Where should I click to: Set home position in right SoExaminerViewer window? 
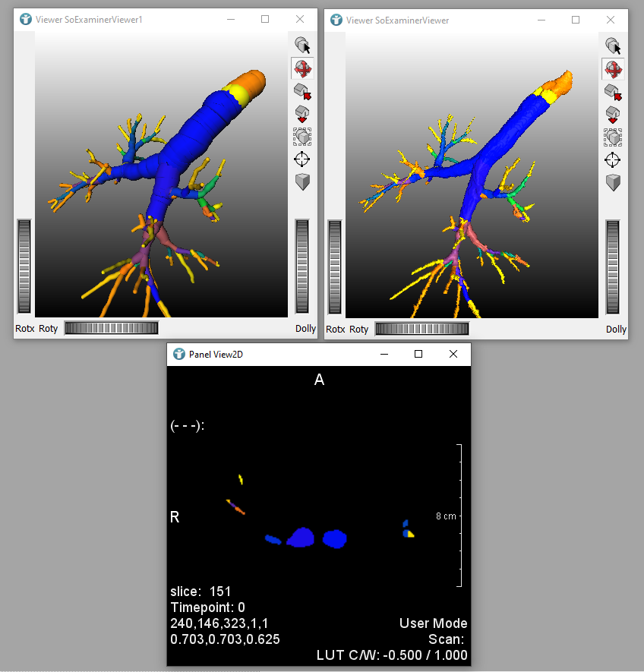coord(613,115)
